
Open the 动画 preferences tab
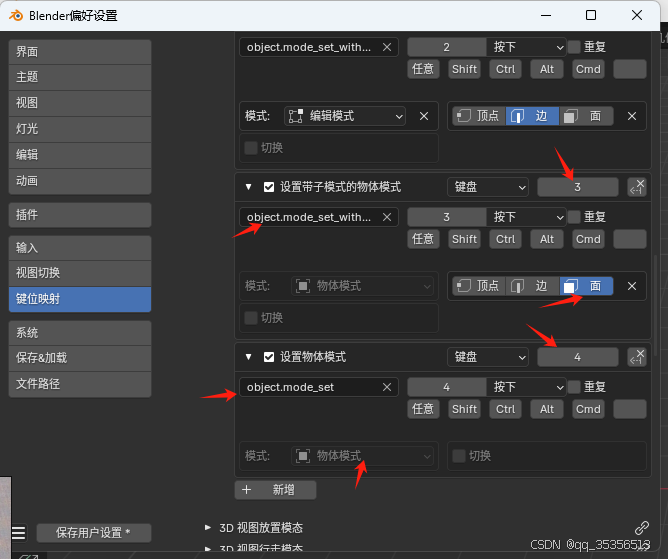(x=80, y=181)
